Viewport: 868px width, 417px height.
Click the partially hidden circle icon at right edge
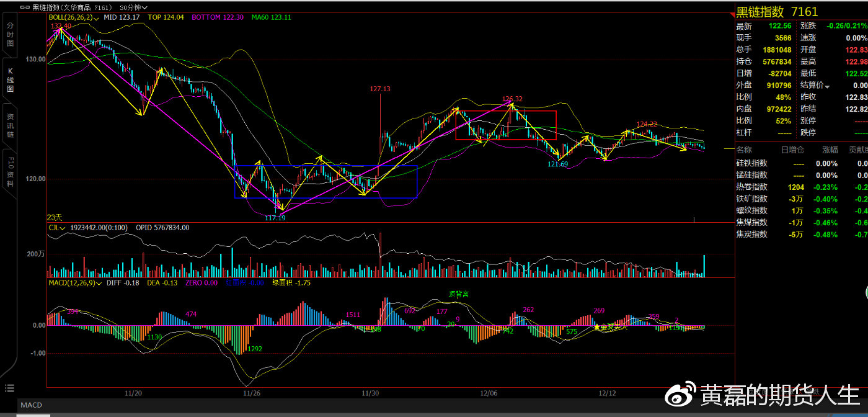[x=866, y=294]
